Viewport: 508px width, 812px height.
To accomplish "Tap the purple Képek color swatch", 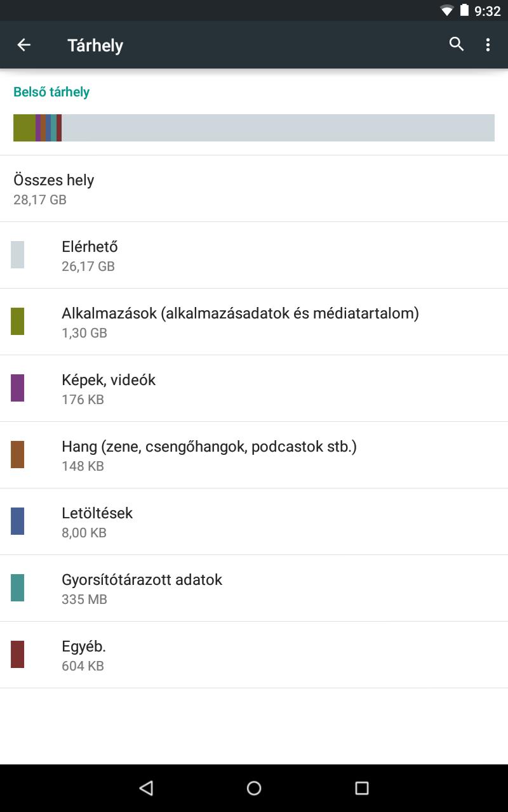I will tap(18, 388).
